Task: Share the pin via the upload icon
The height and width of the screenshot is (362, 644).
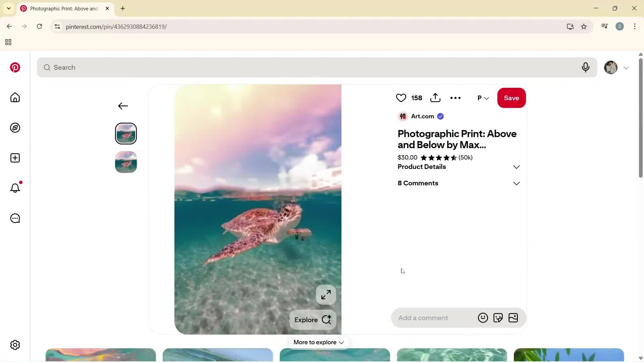Action: pos(435,98)
